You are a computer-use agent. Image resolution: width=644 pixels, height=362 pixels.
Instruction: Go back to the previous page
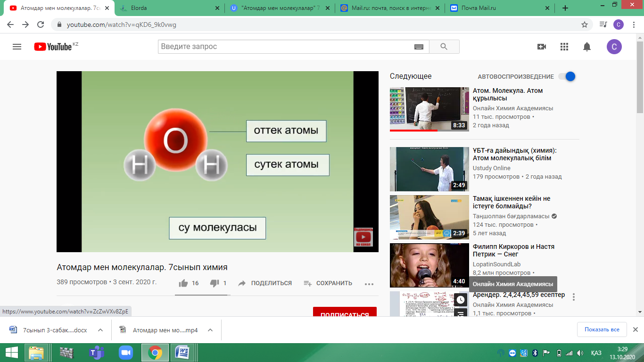point(10,25)
